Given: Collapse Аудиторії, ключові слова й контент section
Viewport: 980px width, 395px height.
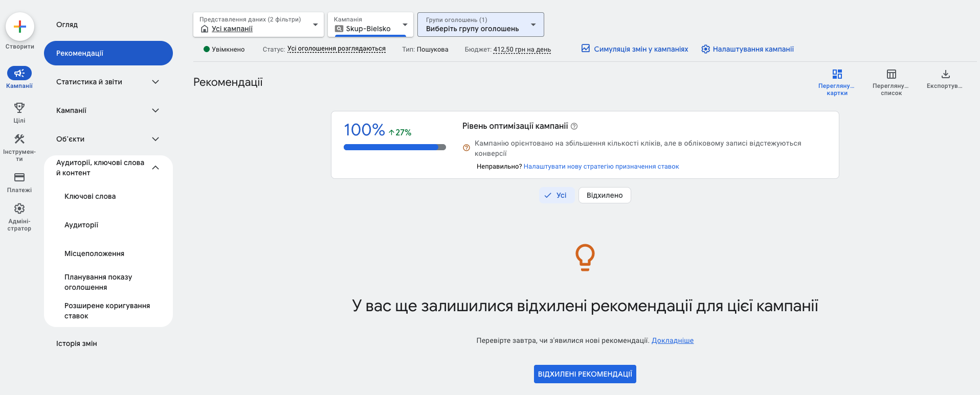Looking at the screenshot, I should (x=155, y=168).
